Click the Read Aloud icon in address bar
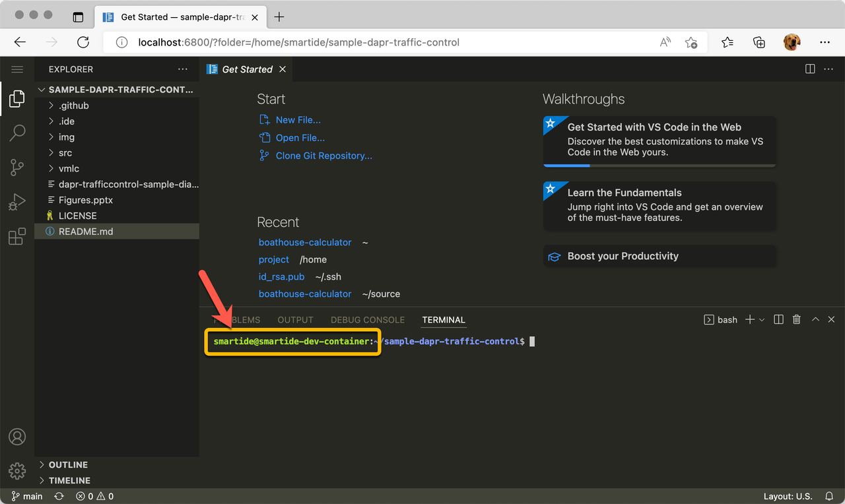The height and width of the screenshot is (504, 845). (x=665, y=42)
